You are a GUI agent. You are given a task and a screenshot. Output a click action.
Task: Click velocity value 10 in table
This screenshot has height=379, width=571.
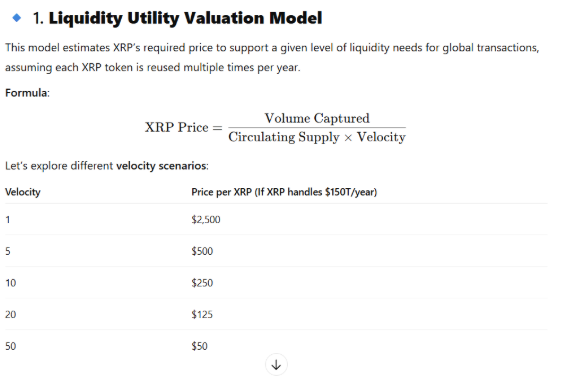click(x=11, y=283)
